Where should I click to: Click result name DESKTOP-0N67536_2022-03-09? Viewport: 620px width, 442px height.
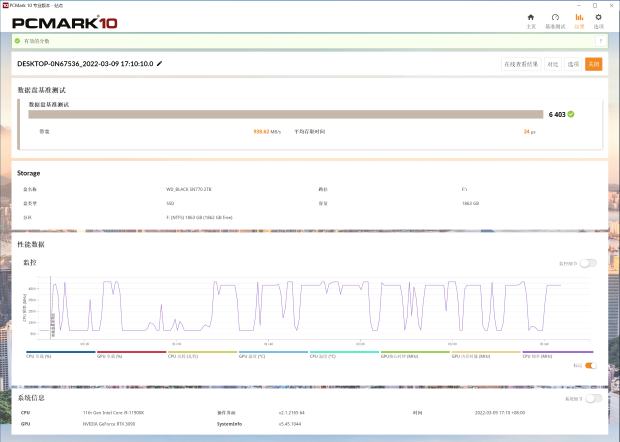coord(85,64)
